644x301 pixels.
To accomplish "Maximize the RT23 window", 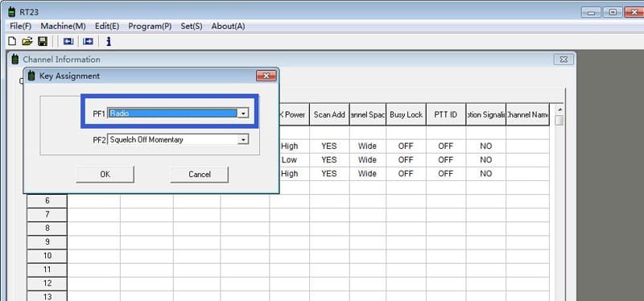I will [x=613, y=12].
